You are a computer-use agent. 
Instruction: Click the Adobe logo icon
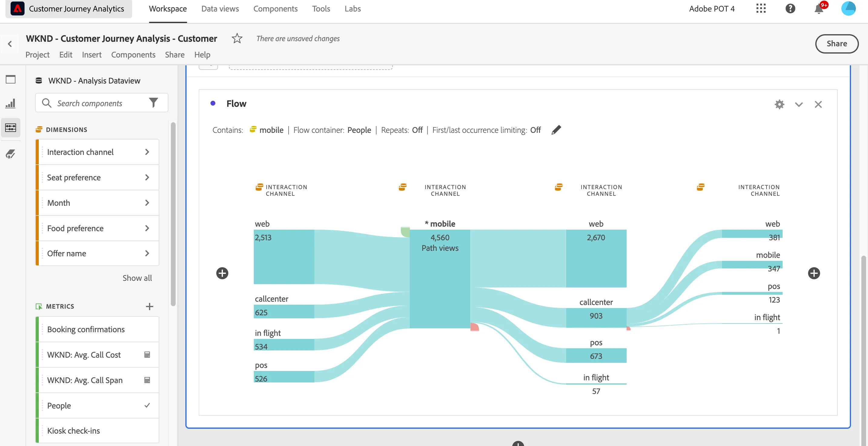[17, 8]
